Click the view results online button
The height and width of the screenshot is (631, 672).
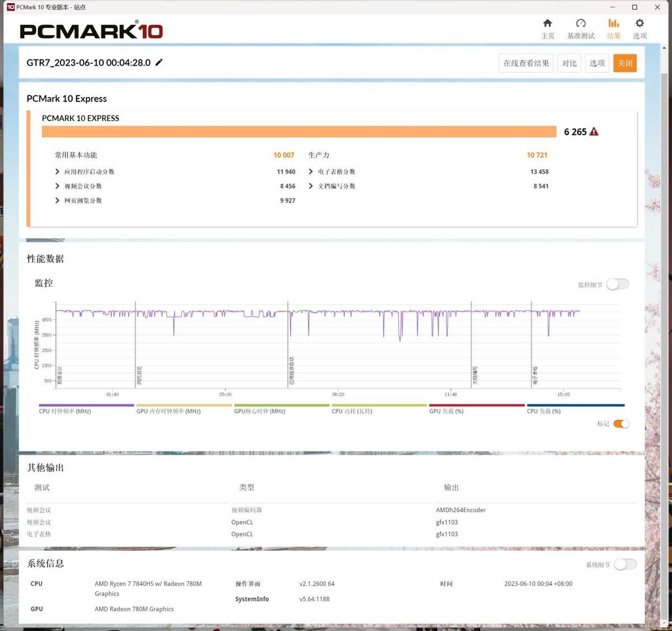click(526, 63)
